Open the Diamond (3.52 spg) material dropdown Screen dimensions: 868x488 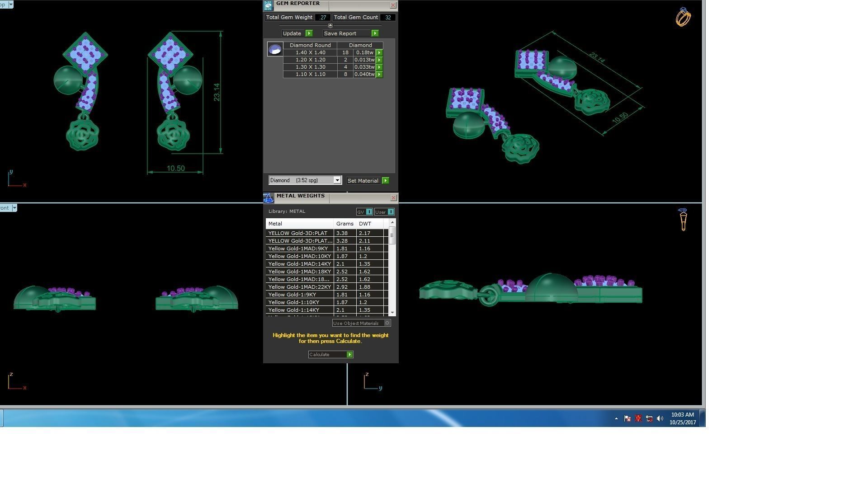337,180
